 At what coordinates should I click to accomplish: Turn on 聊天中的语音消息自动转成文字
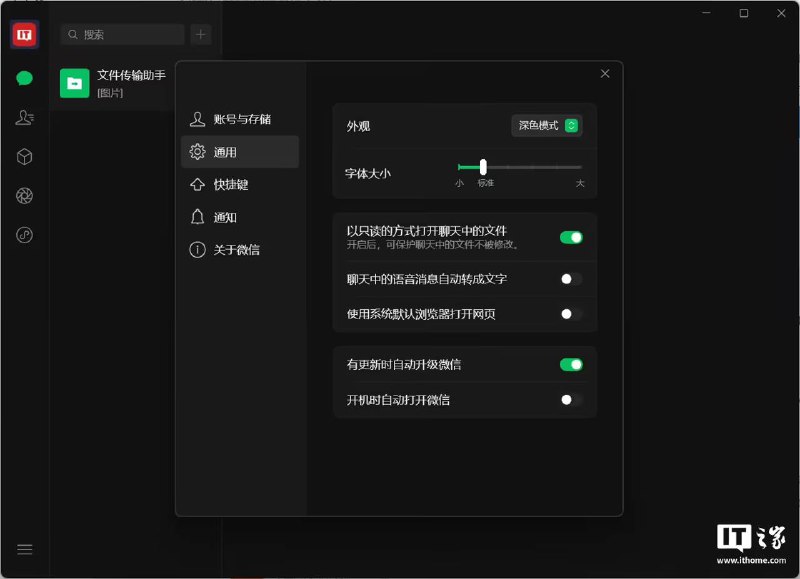click(x=570, y=279)
